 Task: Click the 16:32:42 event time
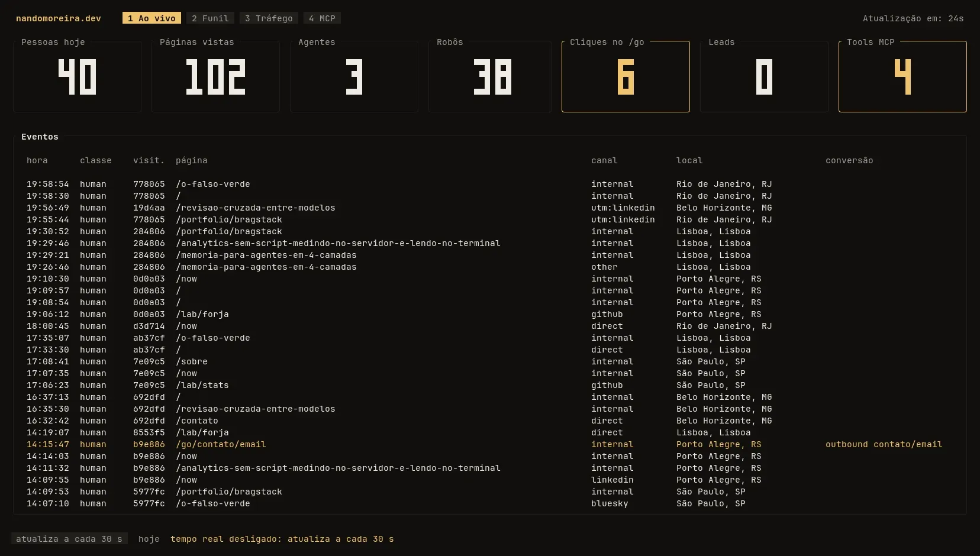48,421
